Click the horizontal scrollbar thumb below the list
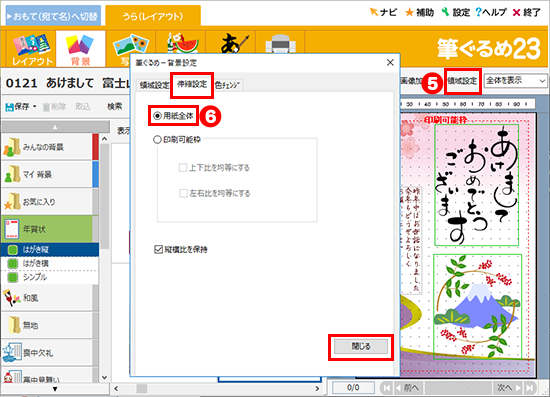 (142, 388)
